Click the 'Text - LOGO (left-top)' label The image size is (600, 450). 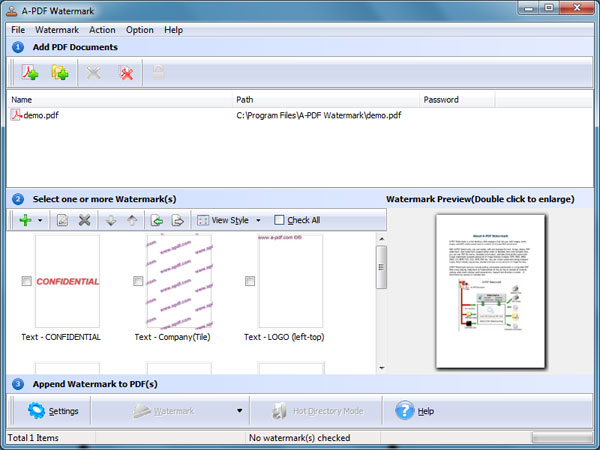(x=284, y=337)
